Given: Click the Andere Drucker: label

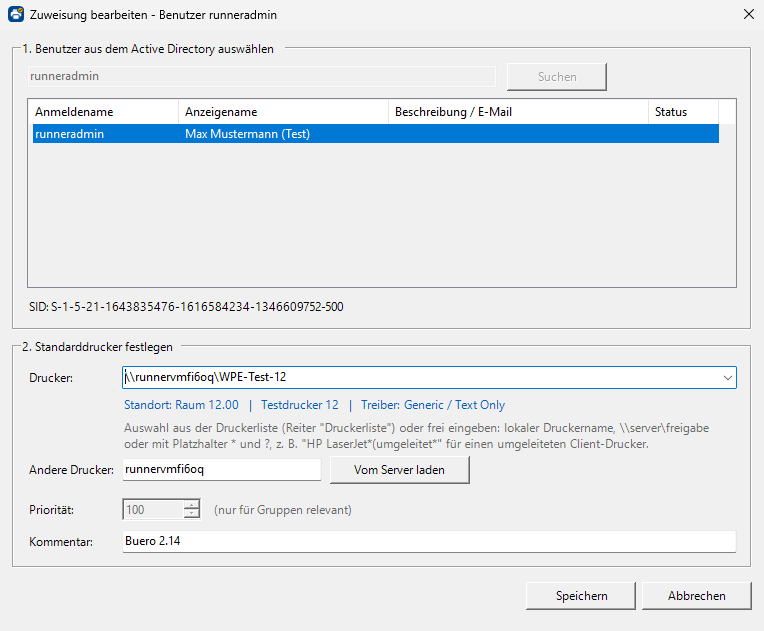Looking at the screenshot, I should pos(71,470).
